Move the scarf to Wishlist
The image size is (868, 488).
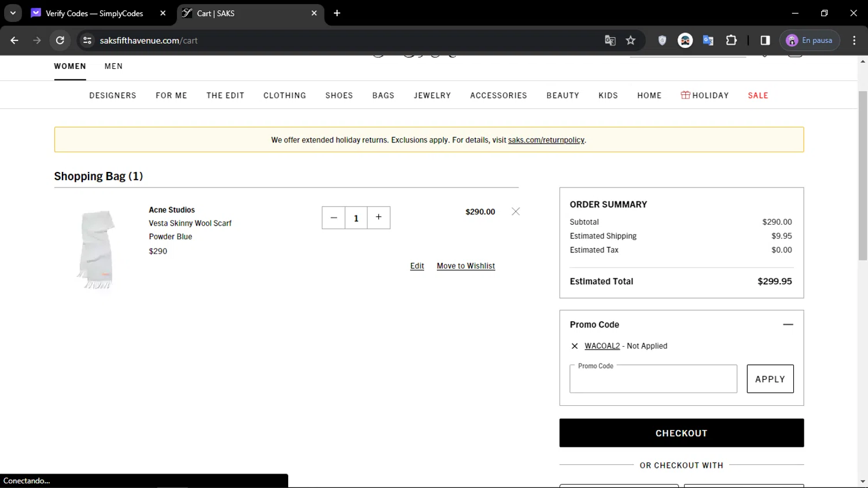point(466,266)
